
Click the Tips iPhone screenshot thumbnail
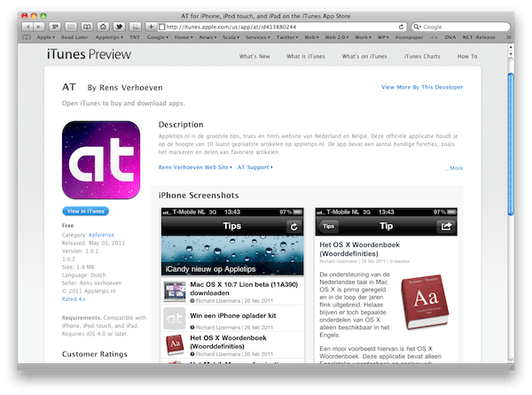pos(232,285)
